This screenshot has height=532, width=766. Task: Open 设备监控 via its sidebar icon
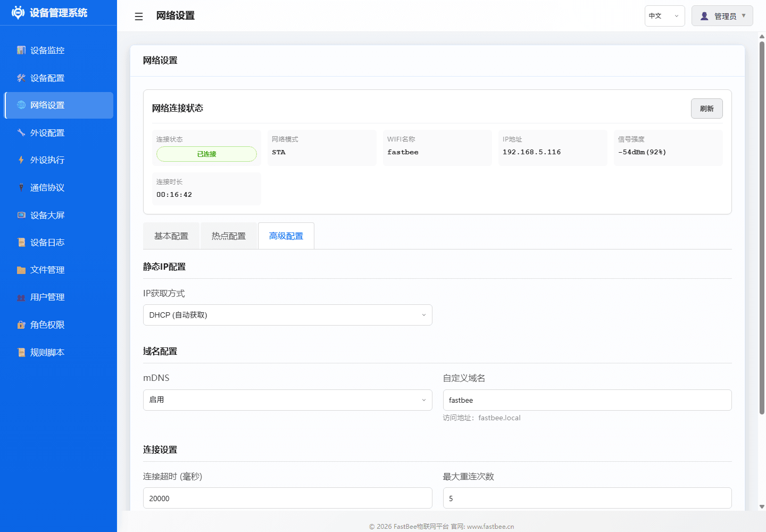pyautogui.click(x=21, y=50)
